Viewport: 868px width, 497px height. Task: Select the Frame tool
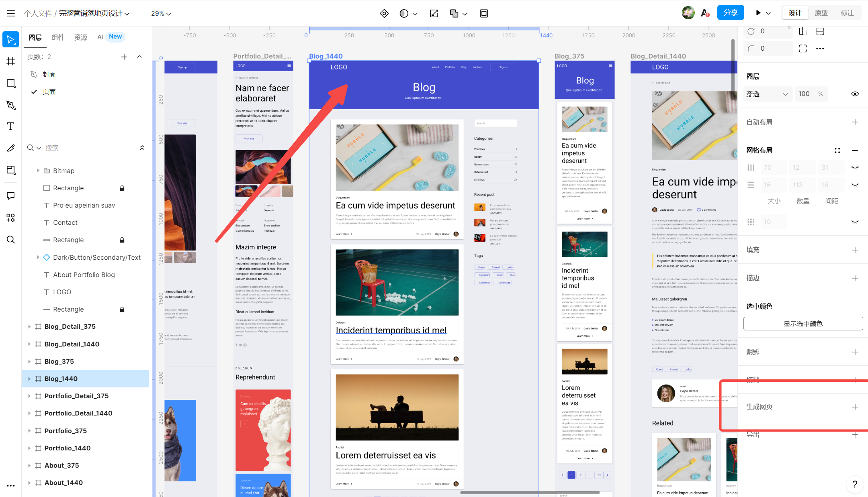click(x=11, y=61)
